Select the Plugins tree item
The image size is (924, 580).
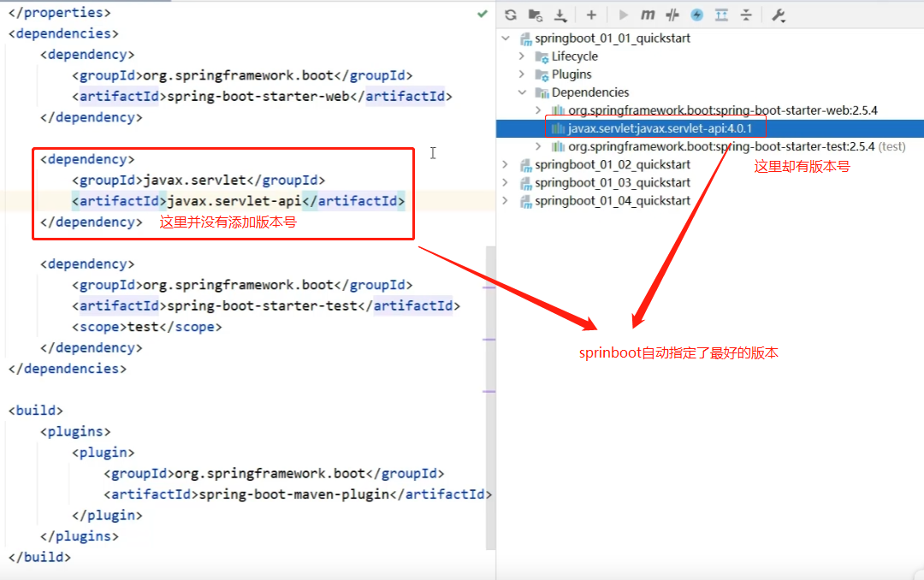coord(572,74)
